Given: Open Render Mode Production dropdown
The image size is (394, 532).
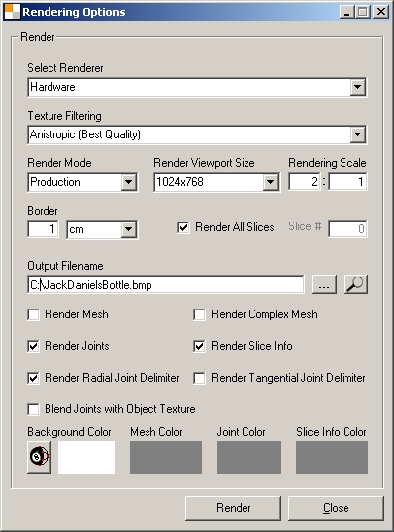Looking at the screenshot, I should click(129, 182).
